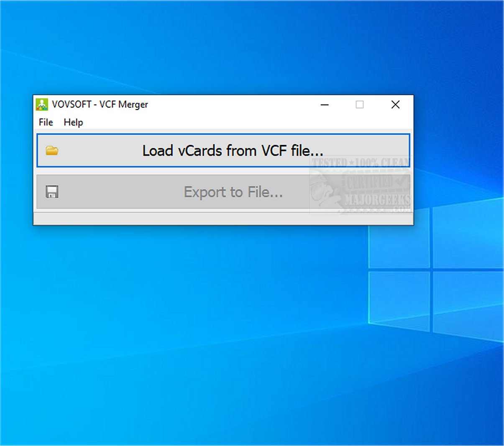Click the gap between File and Help menus
The width and height of the screenshot is (504, 446).
coord(59,122)
